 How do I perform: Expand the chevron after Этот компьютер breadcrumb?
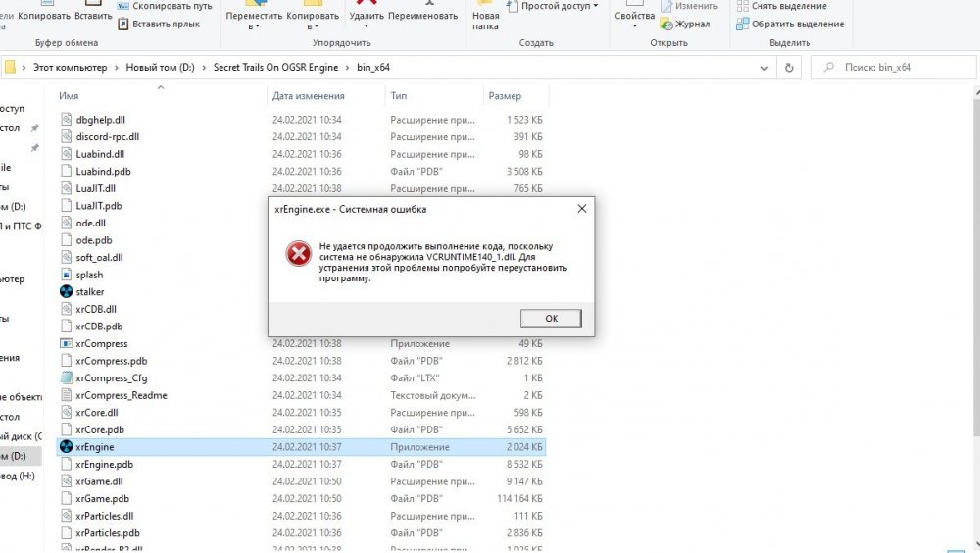(117, 68)
